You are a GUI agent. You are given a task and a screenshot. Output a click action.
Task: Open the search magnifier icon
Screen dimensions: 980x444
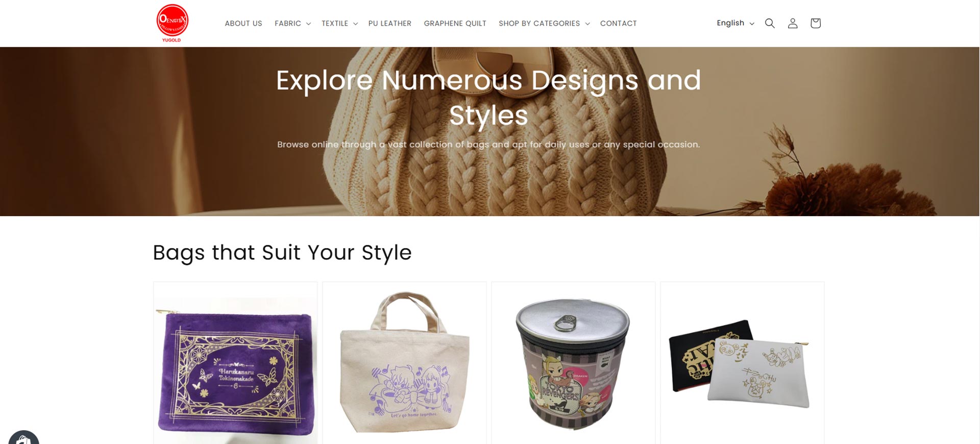[x=770, y=23]
